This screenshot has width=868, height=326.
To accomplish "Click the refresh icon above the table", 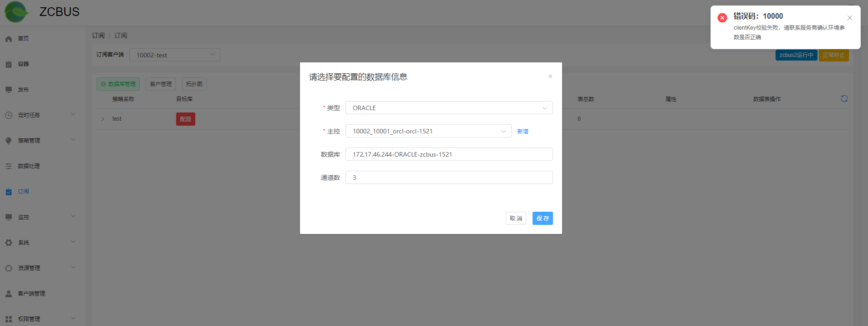I will pyautogui.click(x=844, y=99).
